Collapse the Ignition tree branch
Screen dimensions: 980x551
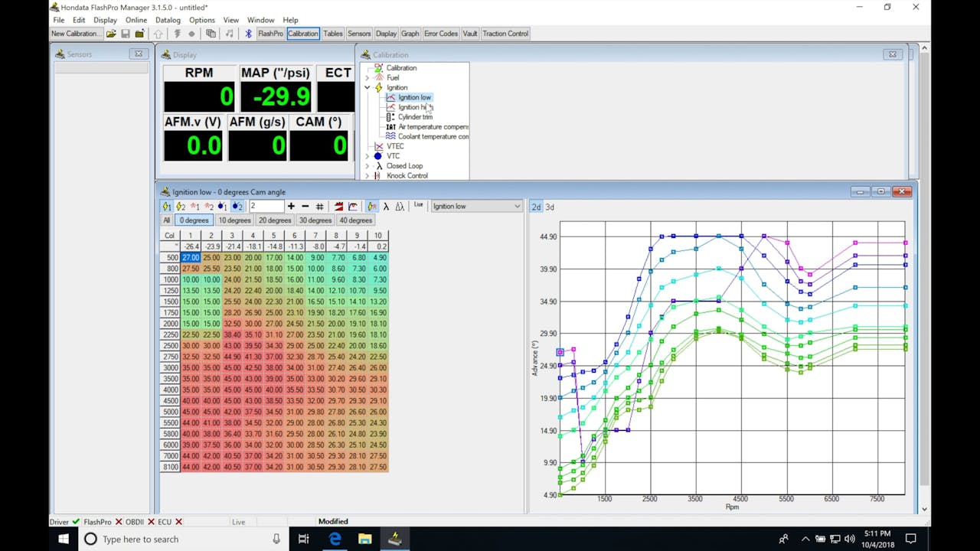coord(367,87)
